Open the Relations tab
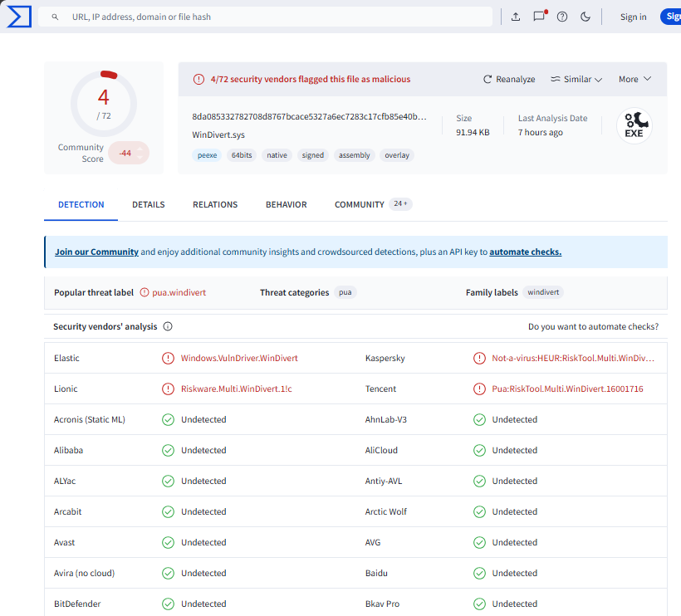Image resolution: width=681 pixels, height=616 pixels. 215,205
